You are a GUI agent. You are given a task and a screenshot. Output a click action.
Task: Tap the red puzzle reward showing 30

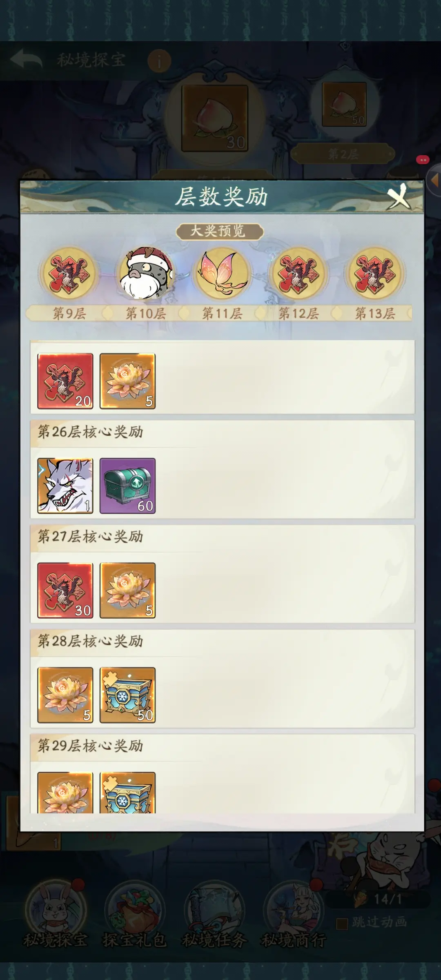click(65, 590)
